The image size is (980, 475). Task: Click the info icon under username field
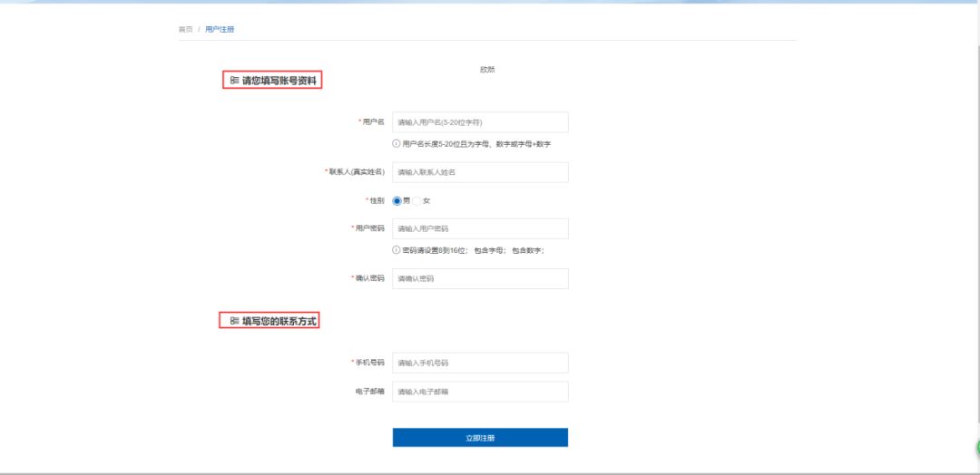click(397, 143)
